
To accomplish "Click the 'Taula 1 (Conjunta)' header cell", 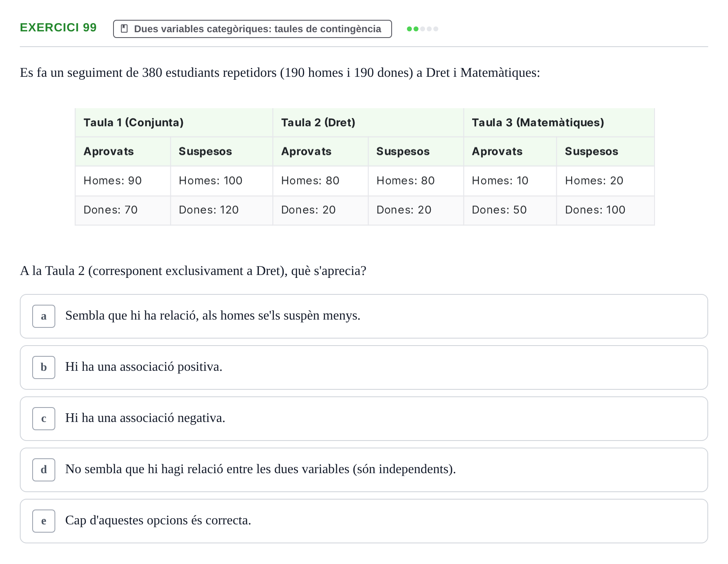I will tap(174, 123).
